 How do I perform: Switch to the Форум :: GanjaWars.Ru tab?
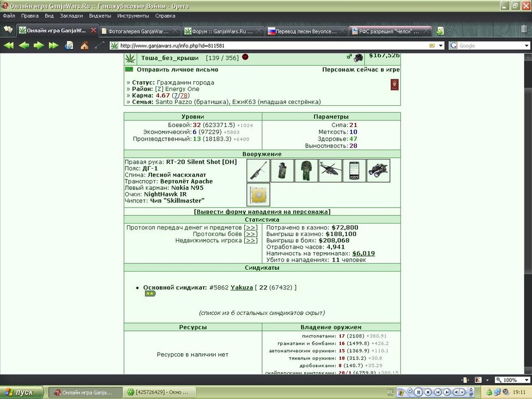click(223, 31)
